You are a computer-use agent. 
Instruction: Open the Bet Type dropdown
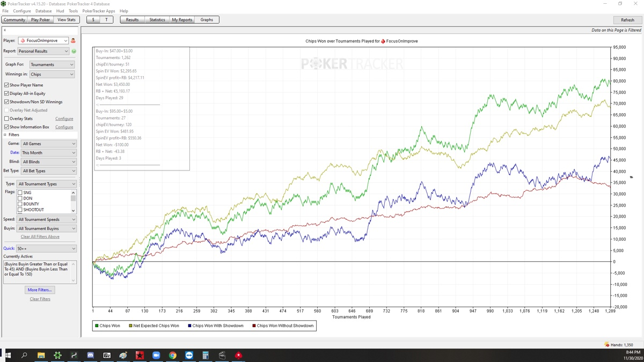pos(49,171)
